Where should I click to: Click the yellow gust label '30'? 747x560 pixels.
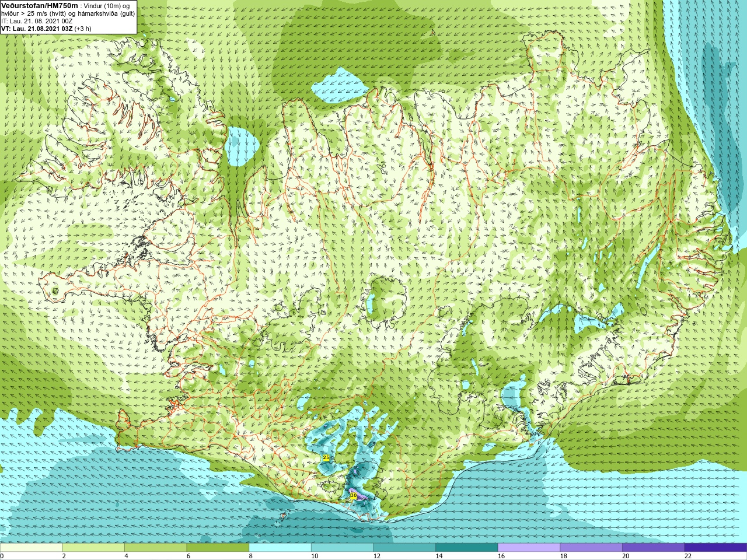(353, 495)
